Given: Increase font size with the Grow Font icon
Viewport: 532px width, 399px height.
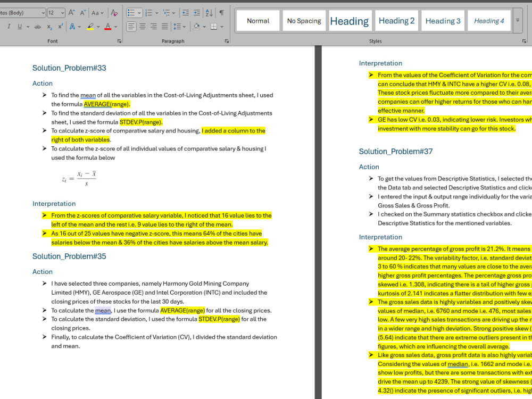Looking at the screenshot, I should tap(72, 13).
